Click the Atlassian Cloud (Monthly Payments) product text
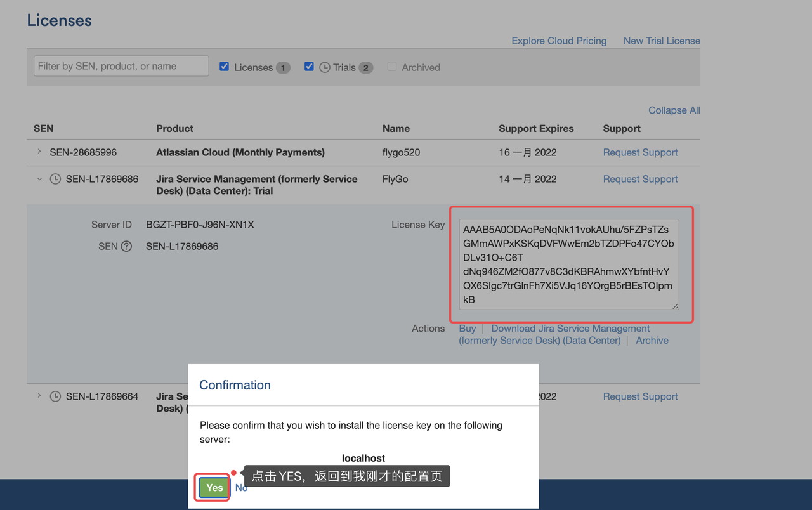The width and height of the screenshot is (812, 510). 240,152
